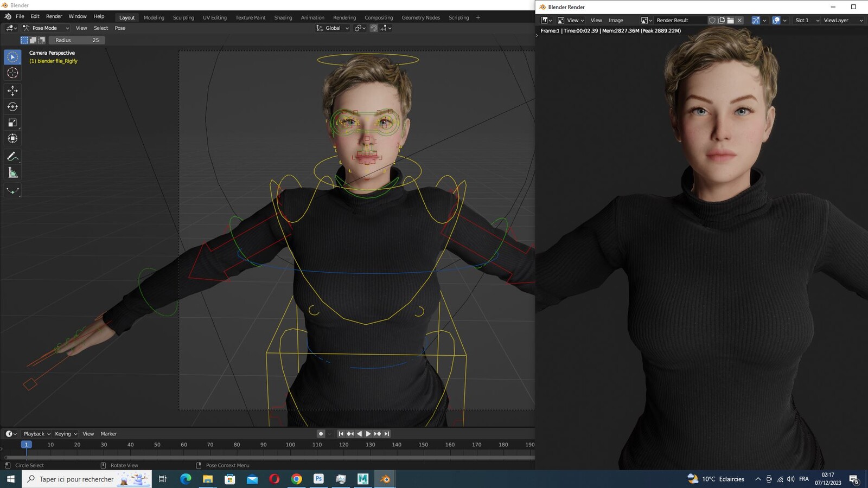
Task: Browse linked image dropdown beside Render Result
Action: [647, 20]
